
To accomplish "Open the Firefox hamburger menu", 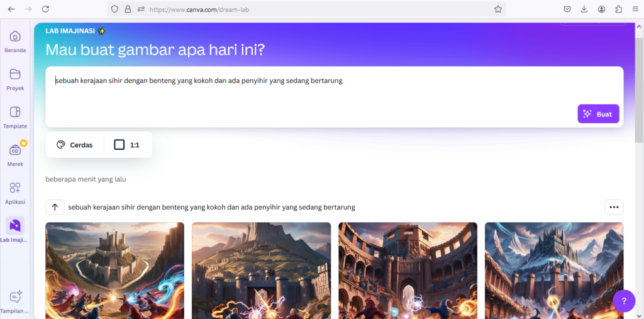I will [x=635, y=9].
